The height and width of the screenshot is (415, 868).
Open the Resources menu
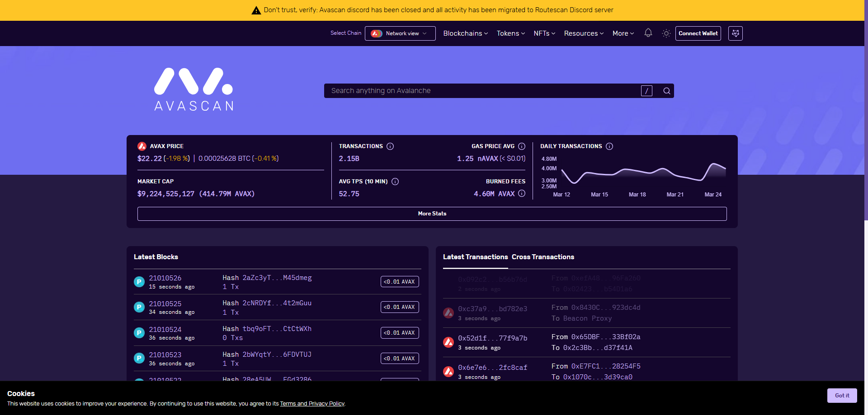coord(583,33)
